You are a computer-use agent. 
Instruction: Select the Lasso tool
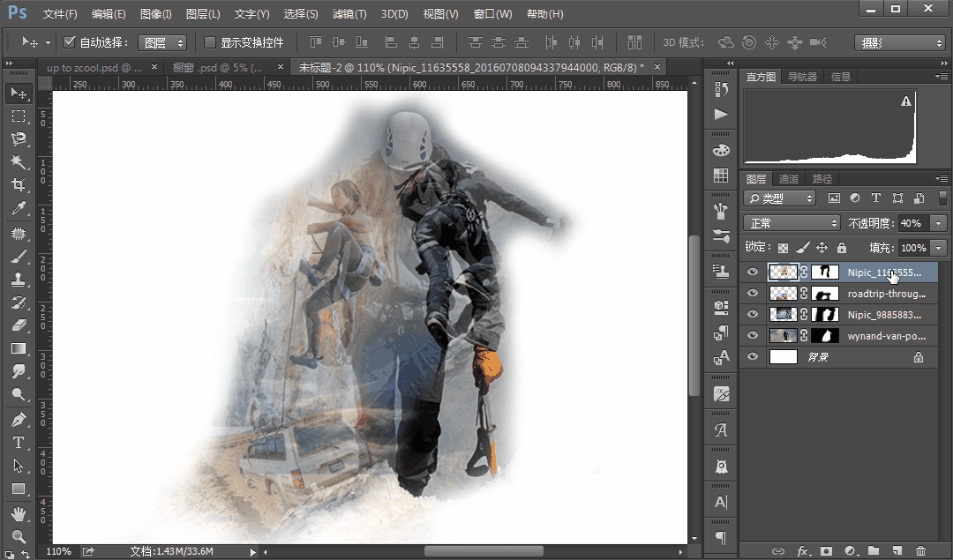(19, 139)
